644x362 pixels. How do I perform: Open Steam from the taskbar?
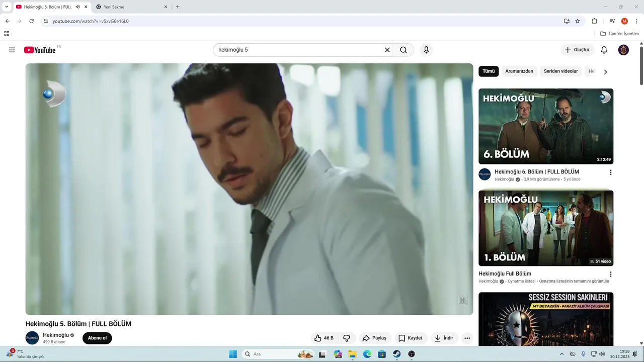click(396, 354)
